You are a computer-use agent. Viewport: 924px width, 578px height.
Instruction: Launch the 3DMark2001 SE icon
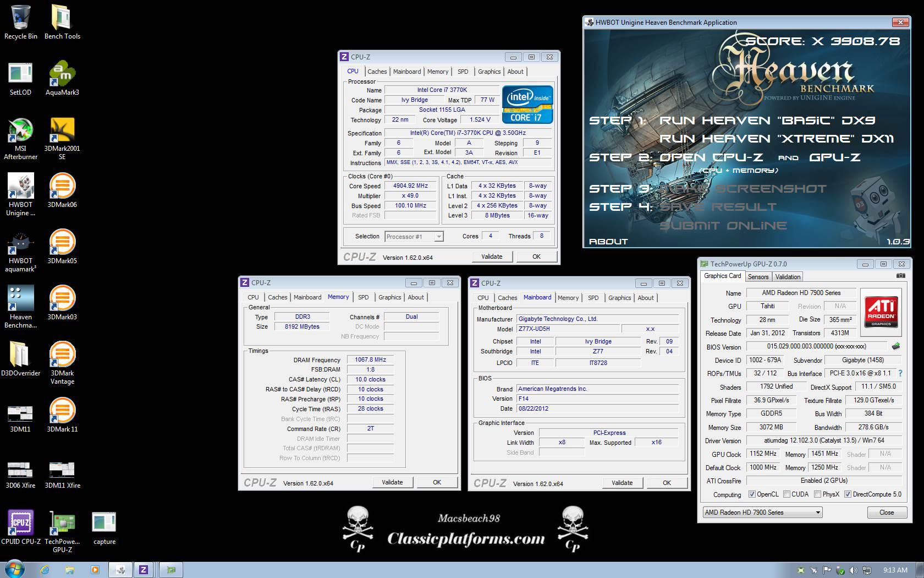click(62, 139)
